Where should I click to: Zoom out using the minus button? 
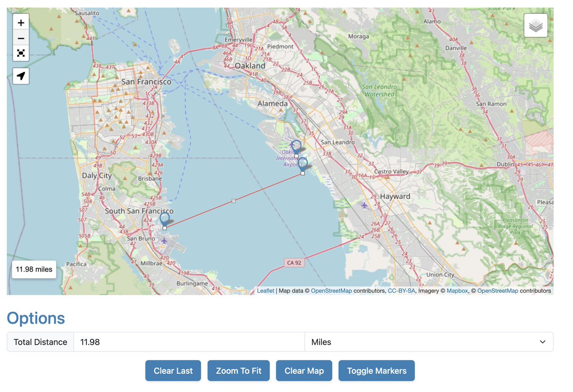21,38
